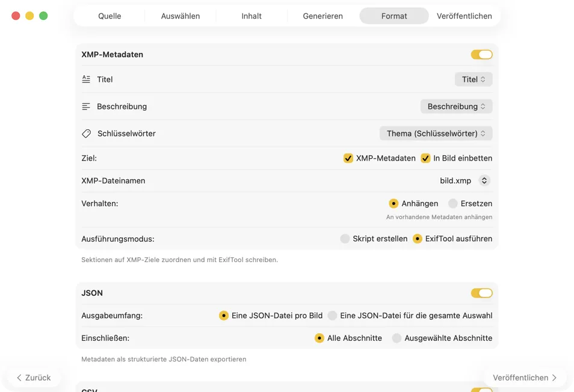The height and width of the screenshot is (392, 574).
Task: Open the Beschreibung mapping dropdown
Action: point(456,106)
